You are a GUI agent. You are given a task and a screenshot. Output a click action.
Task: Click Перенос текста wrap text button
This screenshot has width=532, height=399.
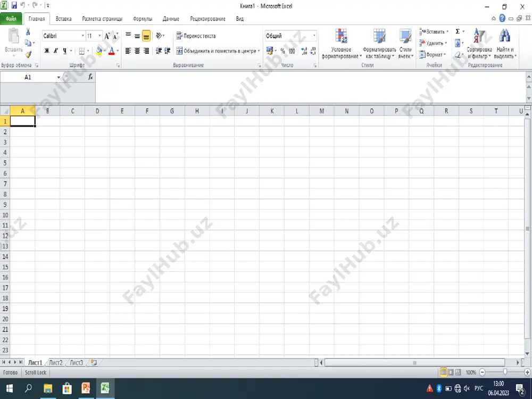[x=196, y=36]
